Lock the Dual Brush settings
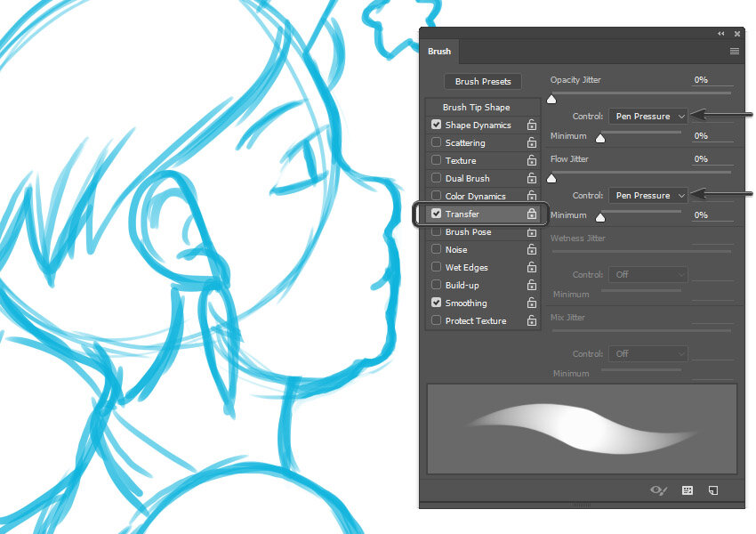The width and height of the screenshot is (756, 534). [531, 178]
